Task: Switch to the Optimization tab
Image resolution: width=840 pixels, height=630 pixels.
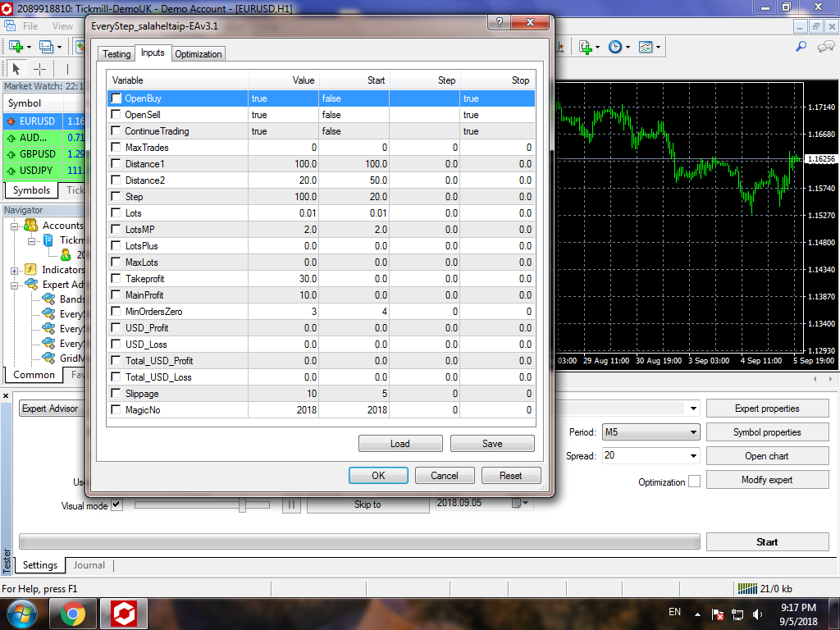Action: tap(199, 54)
